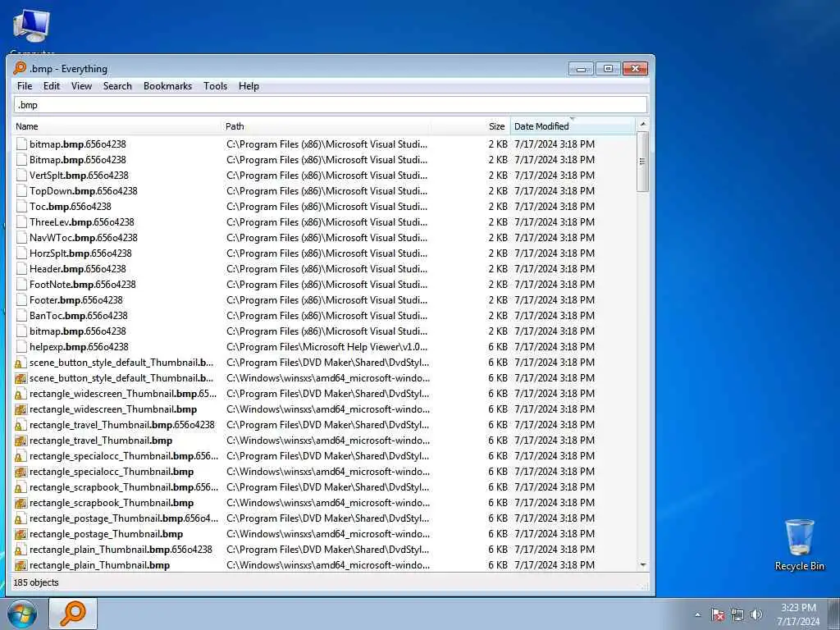
Task: Open the Action Center flag icon
Action: coord(718,614)
